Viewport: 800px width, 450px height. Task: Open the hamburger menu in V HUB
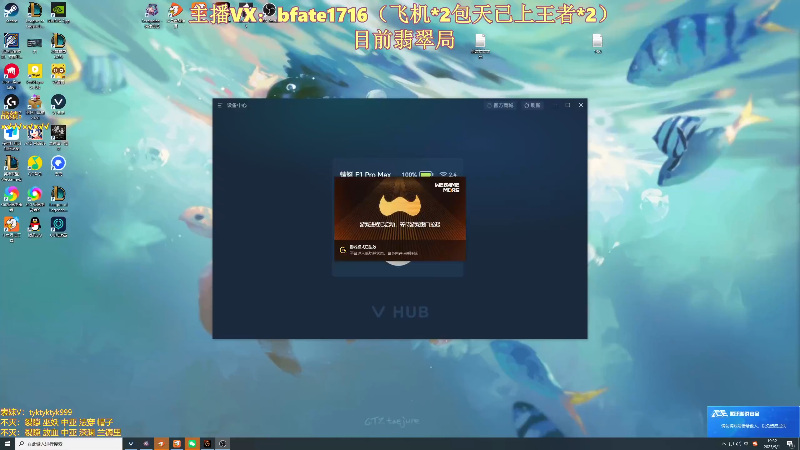point(220,105)
